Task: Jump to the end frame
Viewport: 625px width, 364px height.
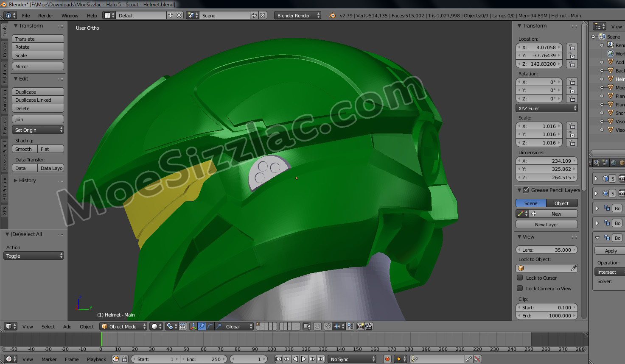Action: coord(321,359)
